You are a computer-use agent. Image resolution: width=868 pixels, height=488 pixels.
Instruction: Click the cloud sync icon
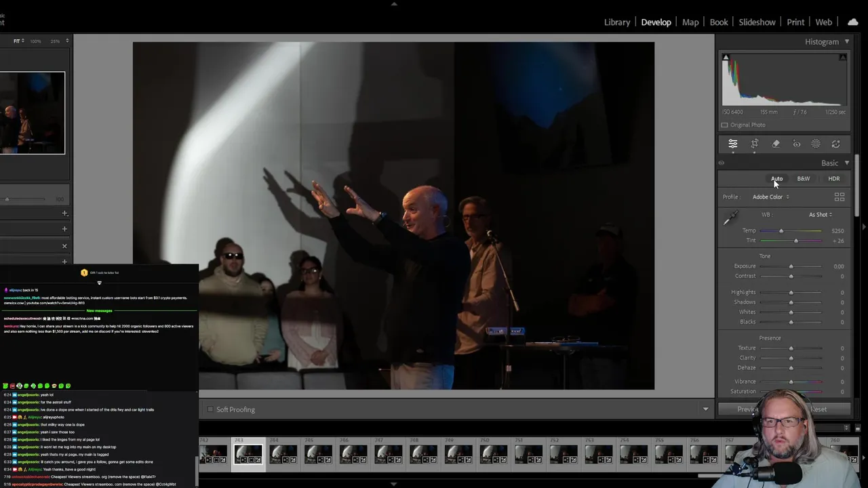tap(853, 22)
